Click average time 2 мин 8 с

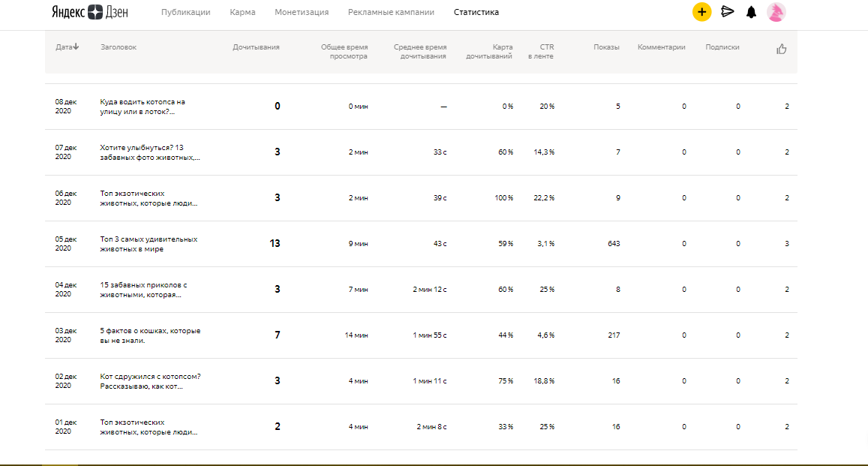[431, 427]
